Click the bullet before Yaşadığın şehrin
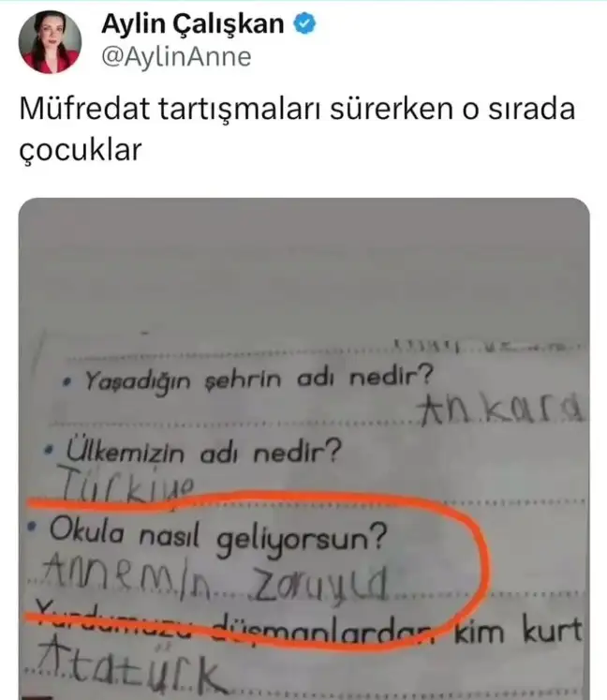The height and width of the screenshot is (700, 607). pos(67,381)
